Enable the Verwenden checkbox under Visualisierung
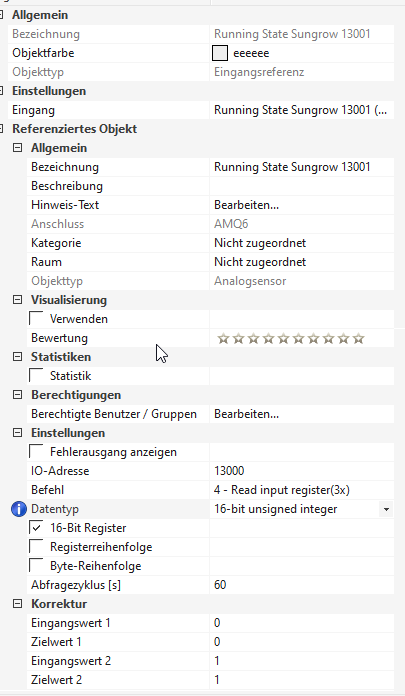Screen dimensions: 405x696 point(36,318)
